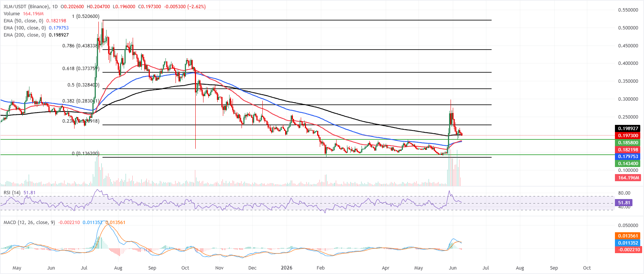Click the orange 0.013561 MACD signal tag
Image resolution: width=644 pixels, height=274 pixels.
(628, 236)
